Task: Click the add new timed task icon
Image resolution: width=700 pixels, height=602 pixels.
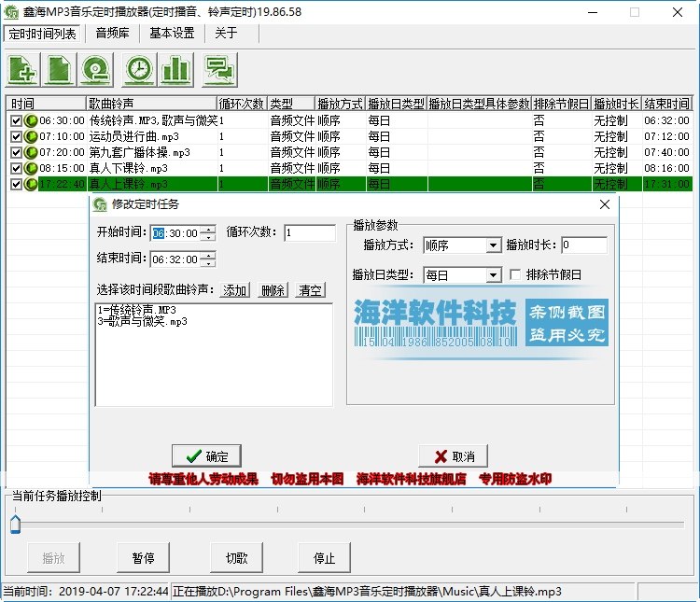Action: tap(22, 70)
